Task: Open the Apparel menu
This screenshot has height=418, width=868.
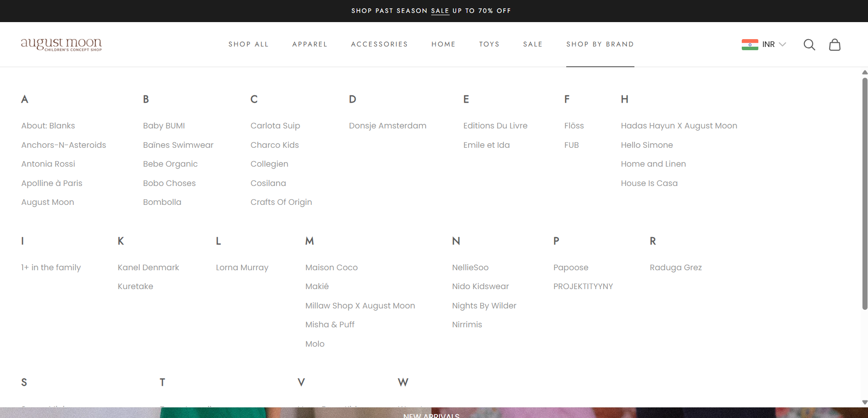Action: [310, 44]
